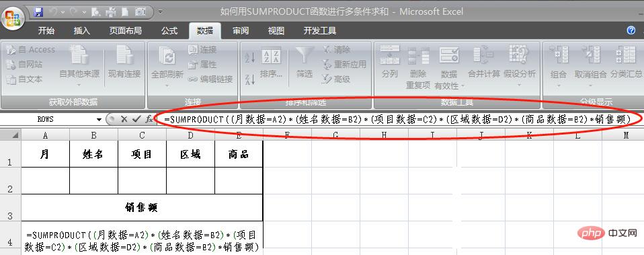Open the undo history dropdown arrow

click(63, 12)
